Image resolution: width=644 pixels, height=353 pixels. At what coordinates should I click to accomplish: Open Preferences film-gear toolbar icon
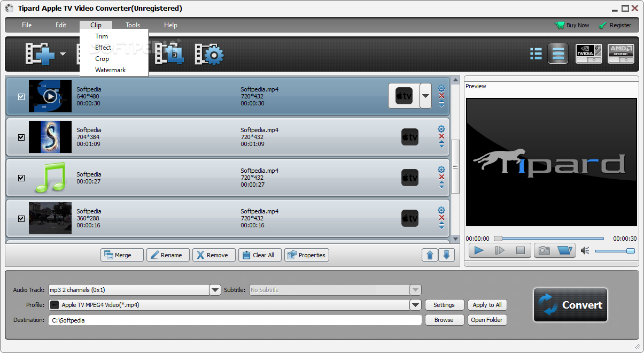(x=209, y=54)
